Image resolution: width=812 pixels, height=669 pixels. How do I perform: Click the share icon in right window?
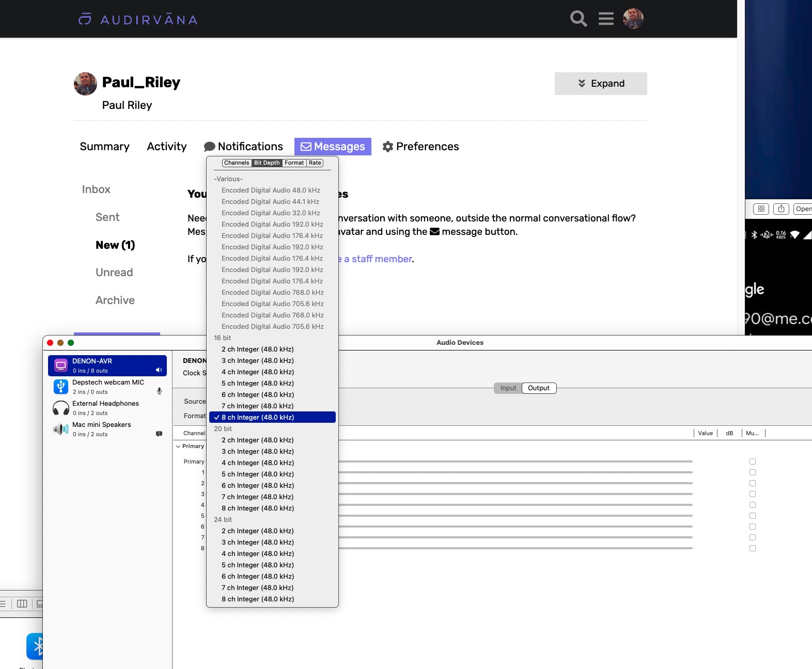coord(781,209)
